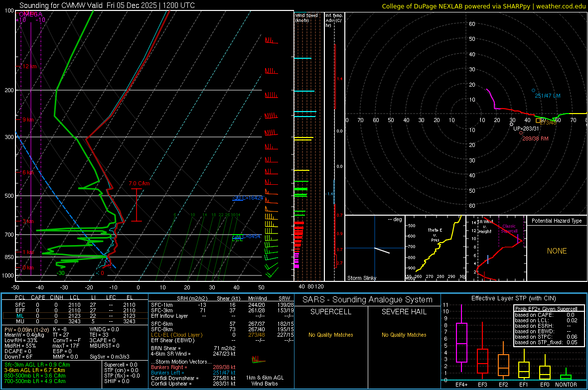The image size is (588, 390).
Task: Click the white Storm Slinky line
Action: click(382, 251)
